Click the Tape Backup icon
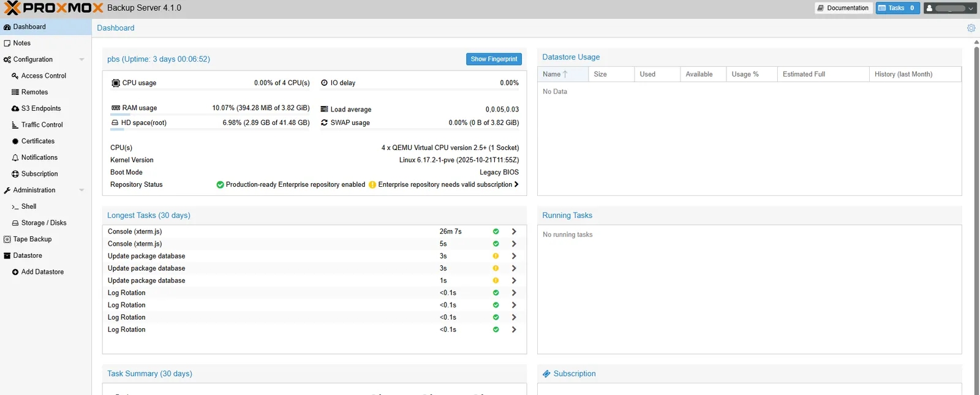The width and height of the screenshot is (980, 395). [7, 239]
